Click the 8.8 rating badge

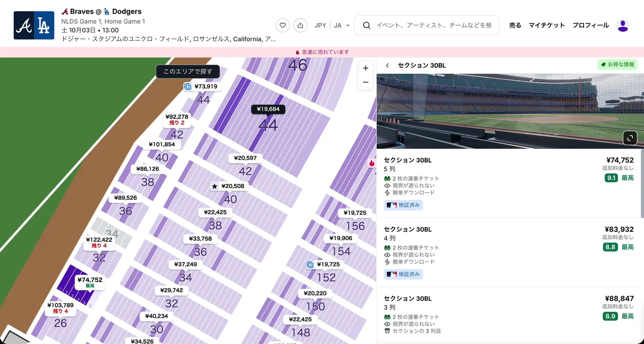(610, 247)
